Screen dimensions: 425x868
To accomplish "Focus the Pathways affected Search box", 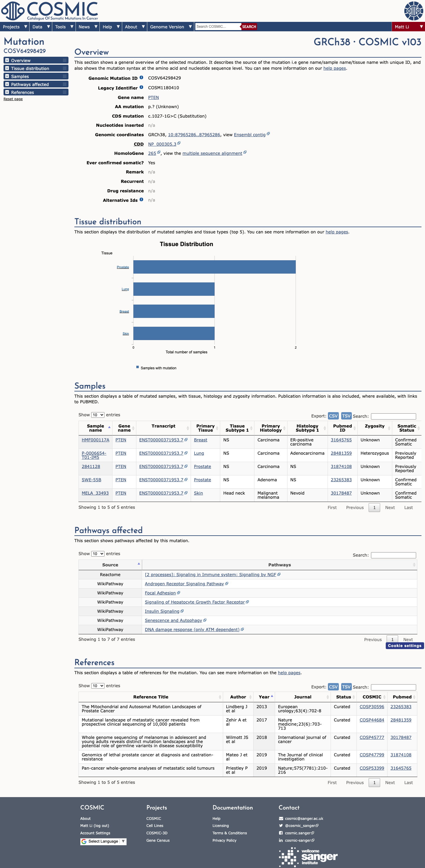I will pyautogui.click(x=393, y=555).
